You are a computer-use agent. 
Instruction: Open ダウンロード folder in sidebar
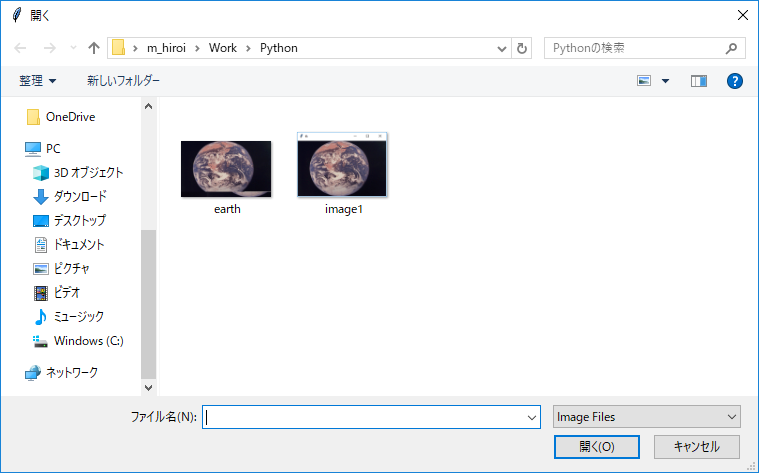(80, 196)
